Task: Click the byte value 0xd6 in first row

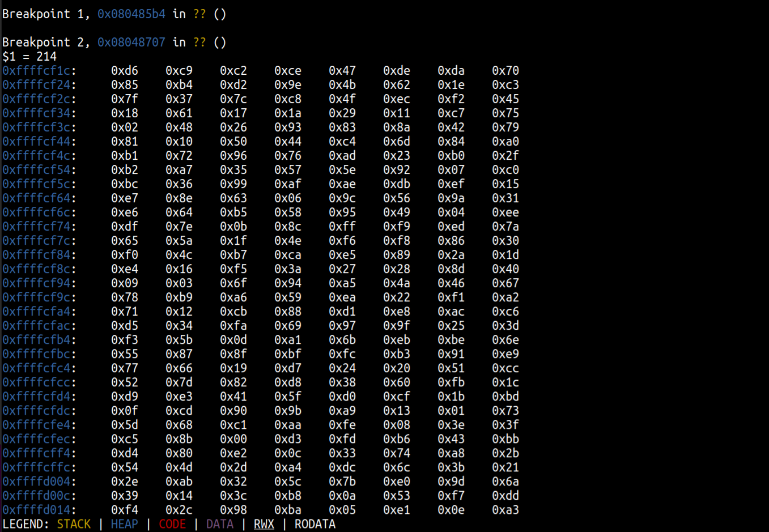Action: [x=124, y=71]
